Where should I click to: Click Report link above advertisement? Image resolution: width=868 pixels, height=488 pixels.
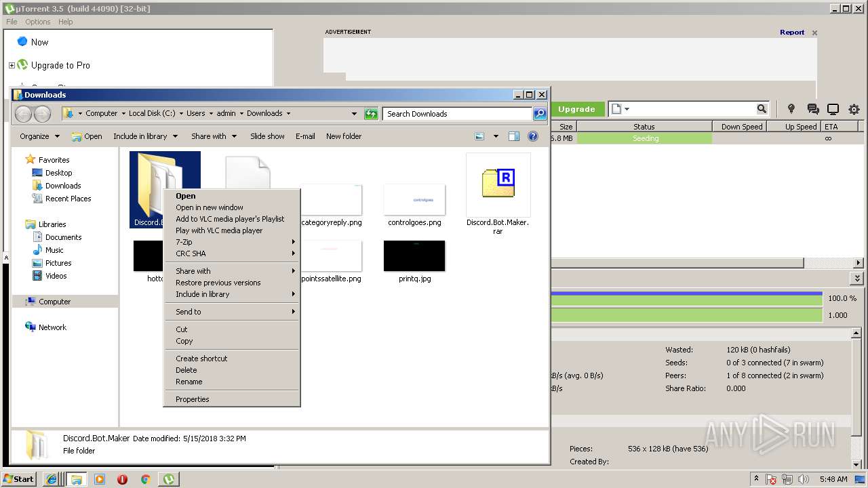(792, 32)
